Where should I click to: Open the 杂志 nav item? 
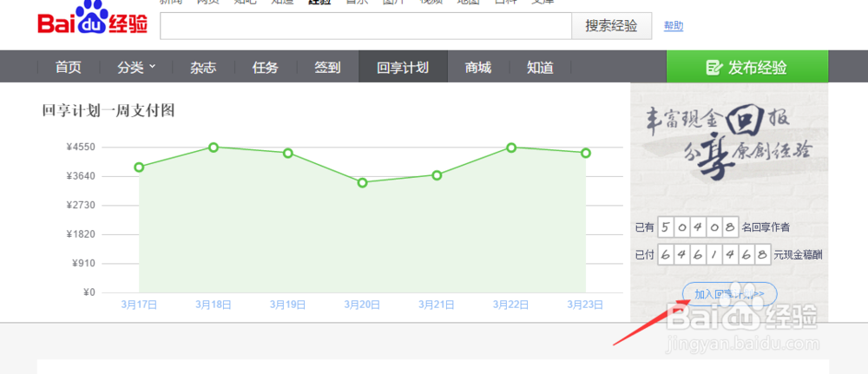click(203, 68)
